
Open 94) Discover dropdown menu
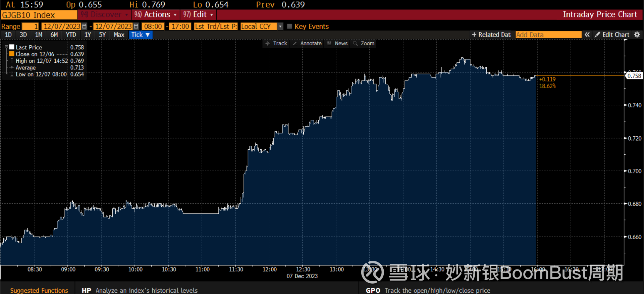104,14
